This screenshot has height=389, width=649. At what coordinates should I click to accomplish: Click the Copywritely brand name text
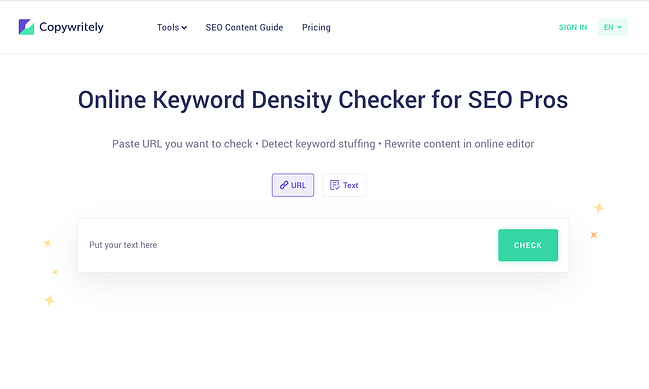(71, 27)
